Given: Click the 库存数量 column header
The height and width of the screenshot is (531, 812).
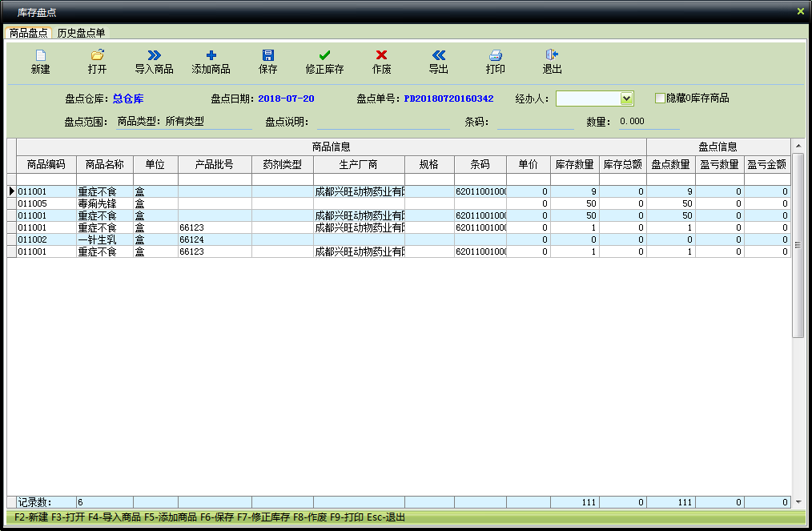Looking at the screenshot, I should [x=574, y=164].
